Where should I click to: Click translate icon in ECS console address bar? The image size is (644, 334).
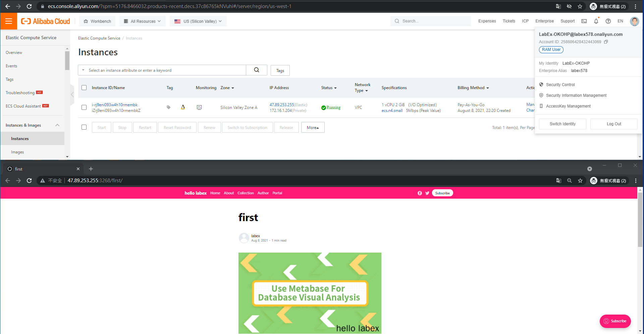tap(558, 6)
